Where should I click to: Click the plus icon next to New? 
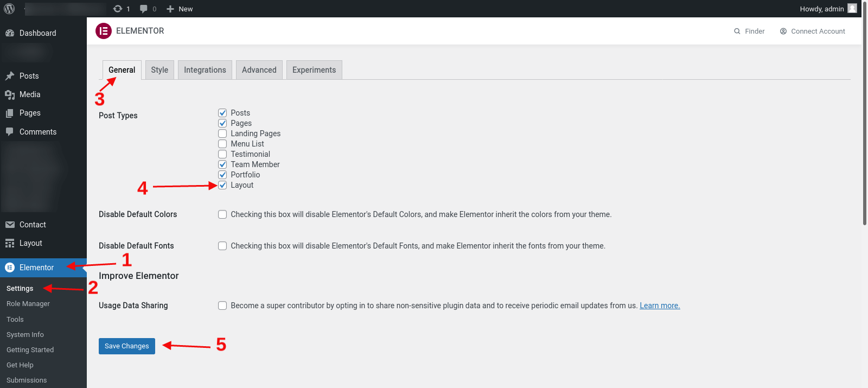[x=170, y=9]
